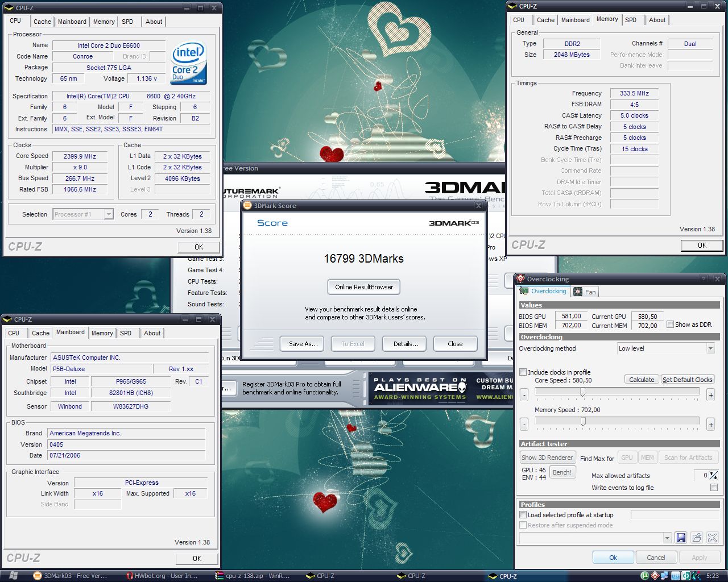The height and width of the screenshot is (582, 728).
Task: Click Online ResultBrowser button
Action: point(364,287)
